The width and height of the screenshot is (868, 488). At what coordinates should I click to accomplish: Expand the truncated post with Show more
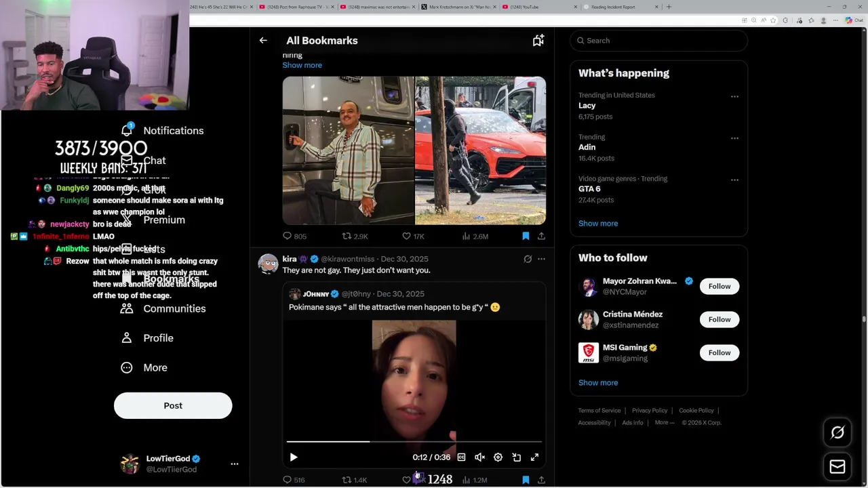pyautogui.click(x=302, y=65)
